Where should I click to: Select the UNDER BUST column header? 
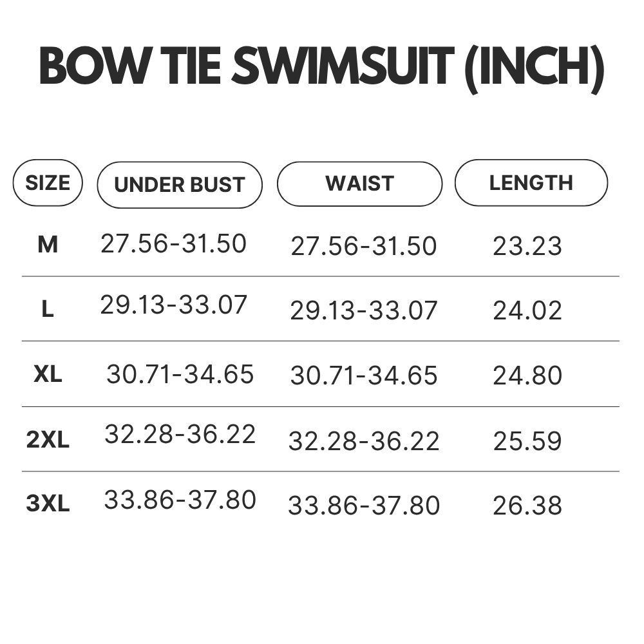(180, 185)
